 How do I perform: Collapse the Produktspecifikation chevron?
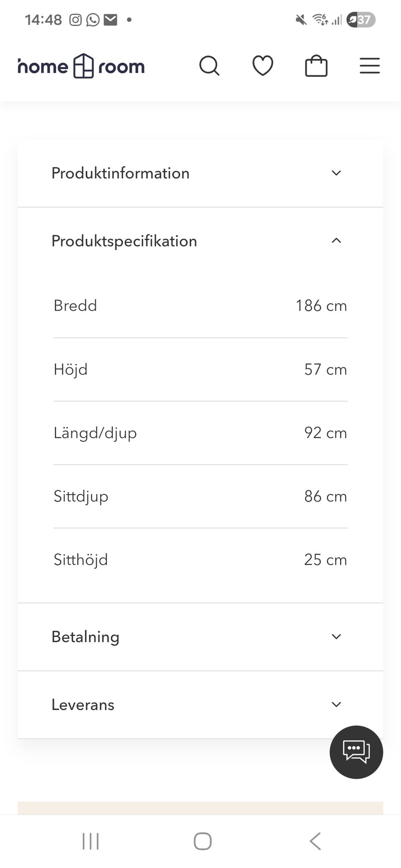[x=336, y=241]
